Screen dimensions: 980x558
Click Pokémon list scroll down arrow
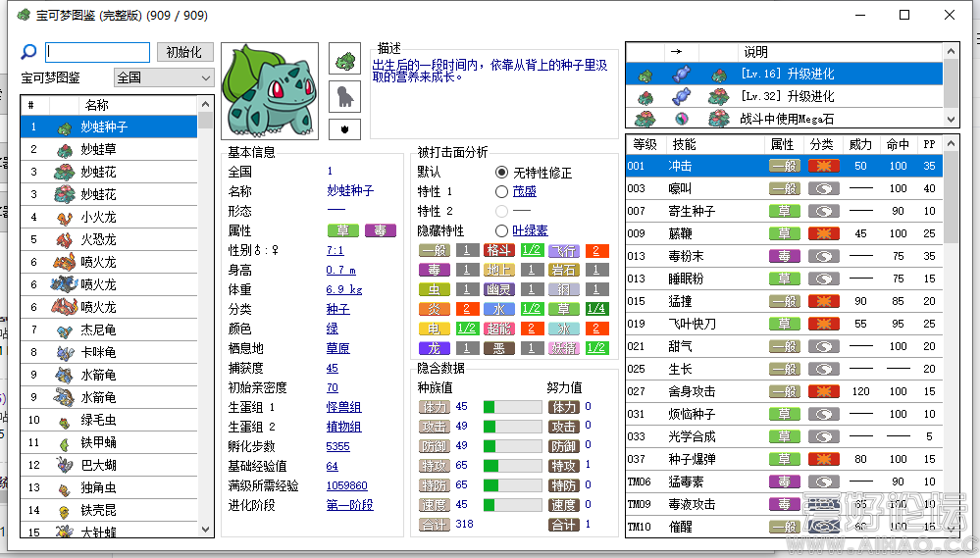pyautogui.click(x=206, y=530)
